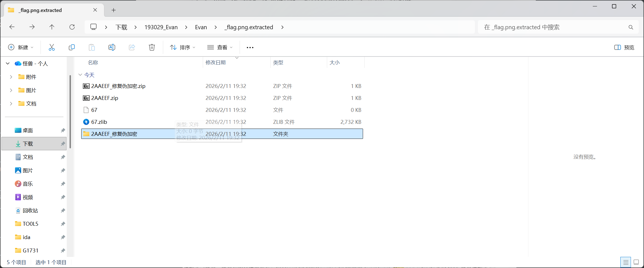Click the Rename icon in toolbar
Viewport: 644px width, 268px height.
[112, 47]
